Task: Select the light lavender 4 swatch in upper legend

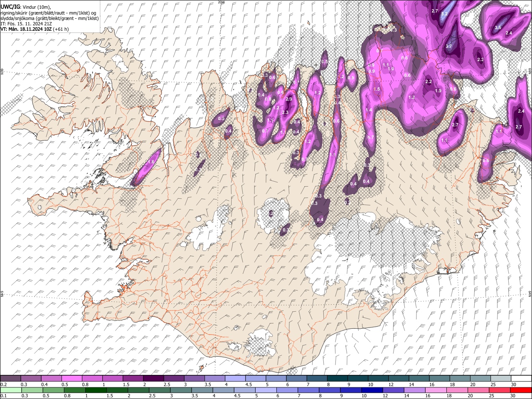Action: (235, 378)
